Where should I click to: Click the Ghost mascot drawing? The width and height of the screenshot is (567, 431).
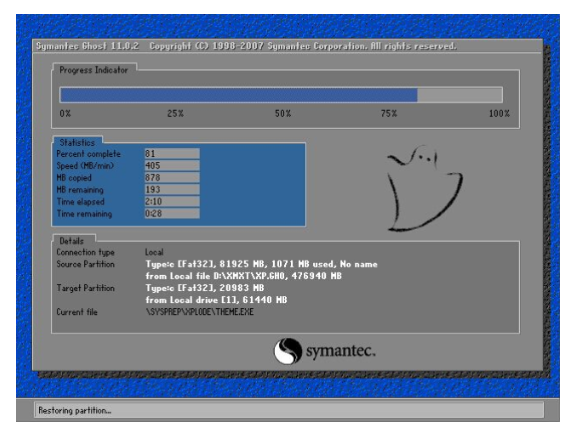coord(425,188)
